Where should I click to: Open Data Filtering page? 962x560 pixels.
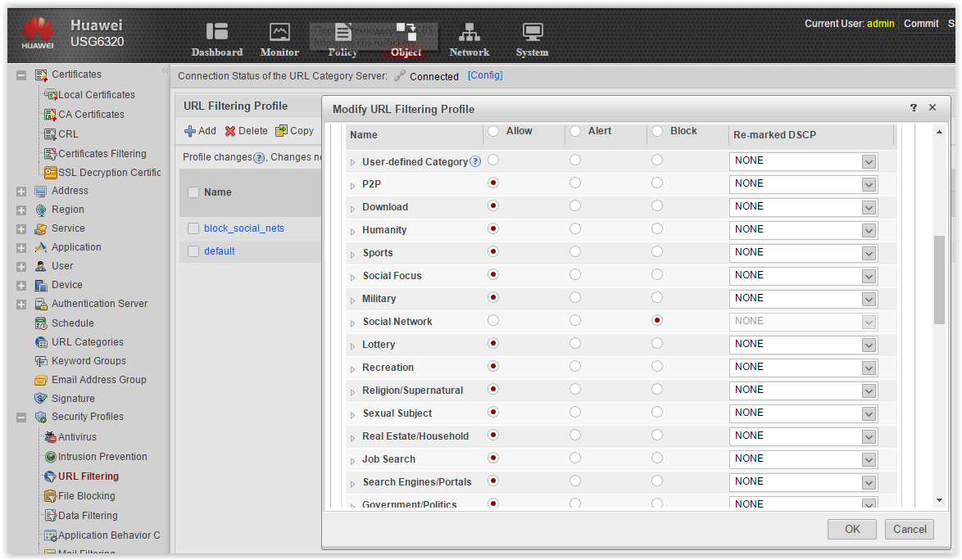pyautogui.click(x=88, y=515)
